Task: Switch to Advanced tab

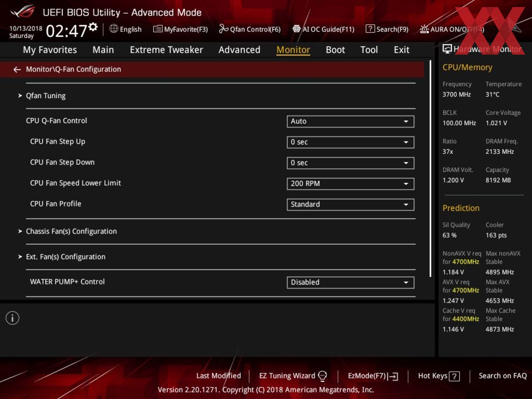Action: click(x=239, y=50)
